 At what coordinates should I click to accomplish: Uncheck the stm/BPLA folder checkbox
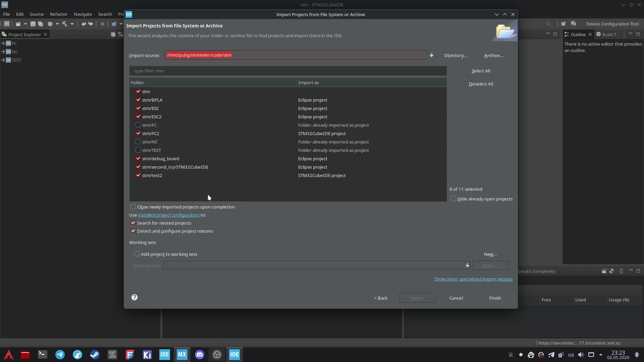tap(138, 100)
